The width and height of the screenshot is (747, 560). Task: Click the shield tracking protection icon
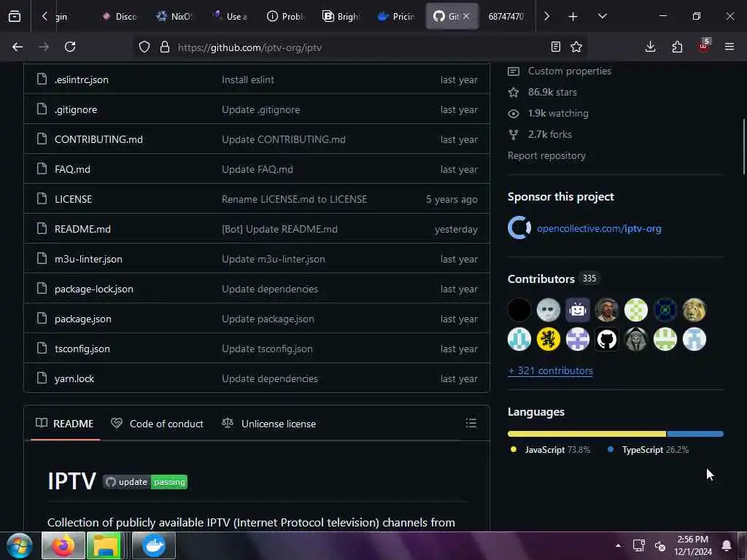(144, 47)
